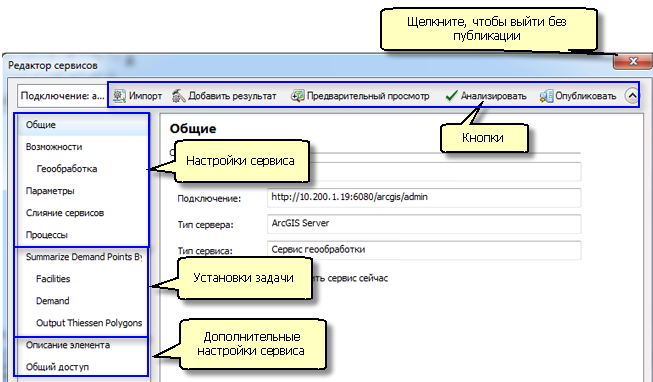Screen dimensions: 653x382
Task: Click the green Анализировать checkmark icon
Action: pyautogui.click(x=451, y=96)
